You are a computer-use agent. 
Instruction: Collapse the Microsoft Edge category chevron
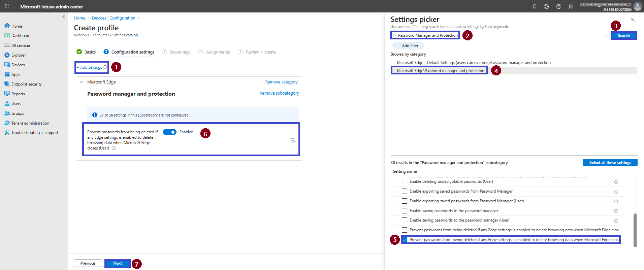(x=82, y=82)
